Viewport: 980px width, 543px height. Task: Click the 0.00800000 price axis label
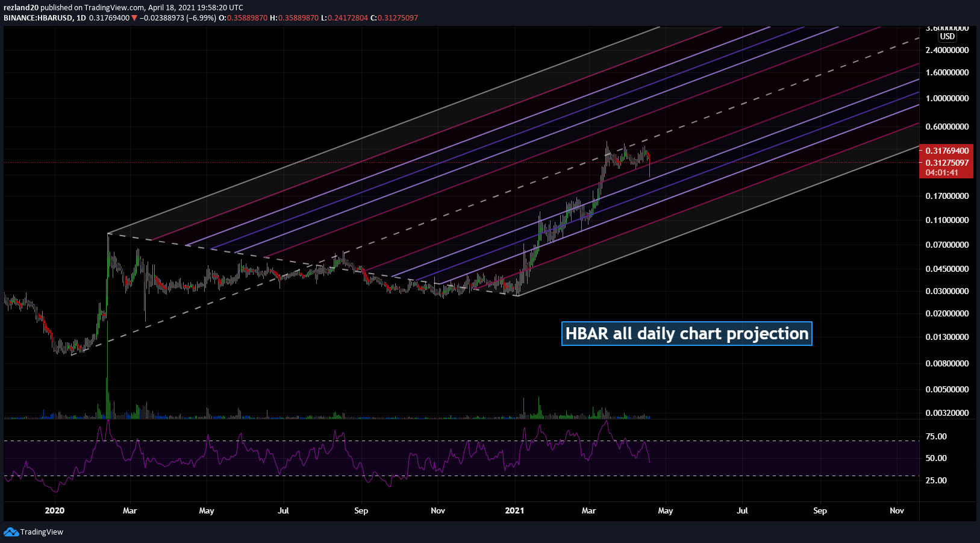click(947, 363)
